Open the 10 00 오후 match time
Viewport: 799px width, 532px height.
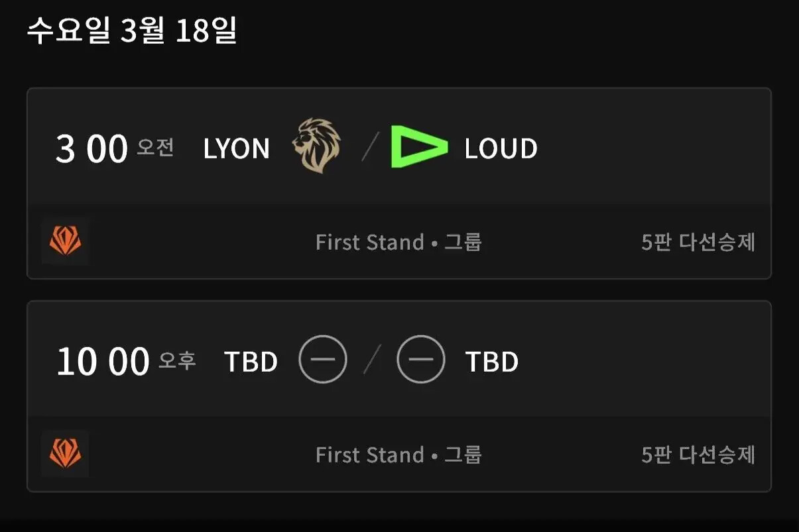(x=126, y=362)
